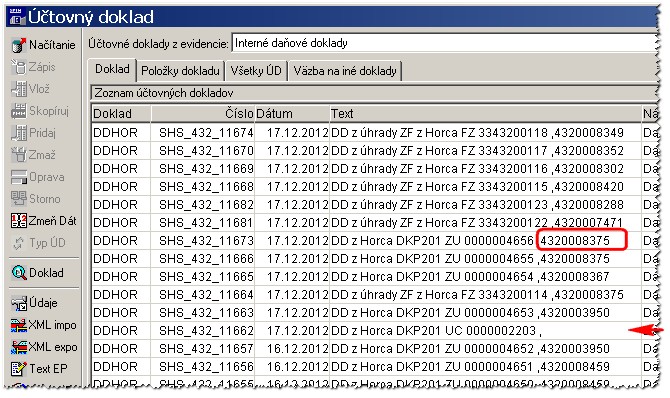670x398 pixels.
Task: Click the Účtovný doklad title bar icon
Action: (17, 17)
